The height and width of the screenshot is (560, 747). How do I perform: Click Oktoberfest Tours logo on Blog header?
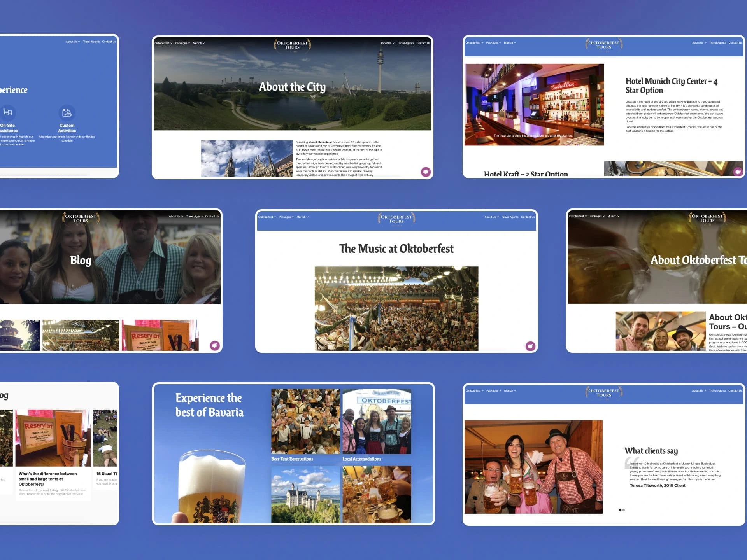pos(81,219)
